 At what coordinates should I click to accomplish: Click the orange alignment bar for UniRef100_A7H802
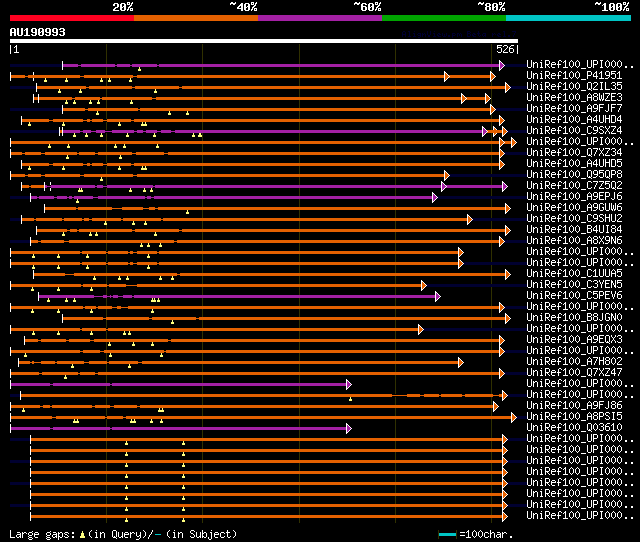pos(239,362)
